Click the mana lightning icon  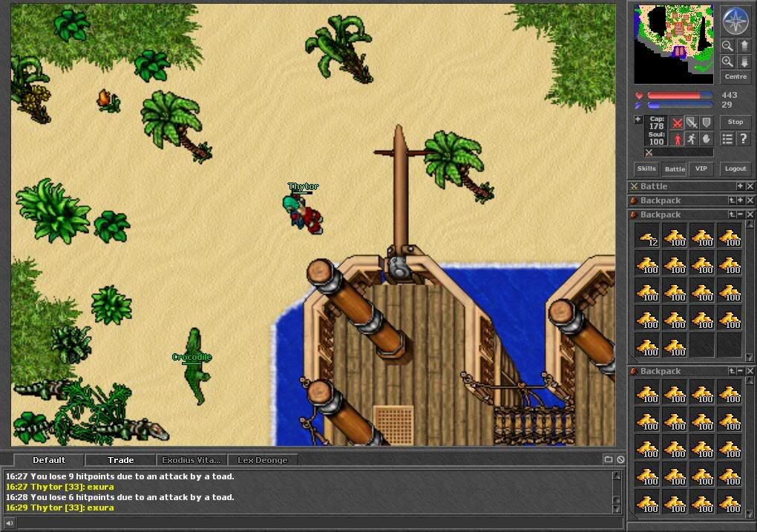point(639,105)
